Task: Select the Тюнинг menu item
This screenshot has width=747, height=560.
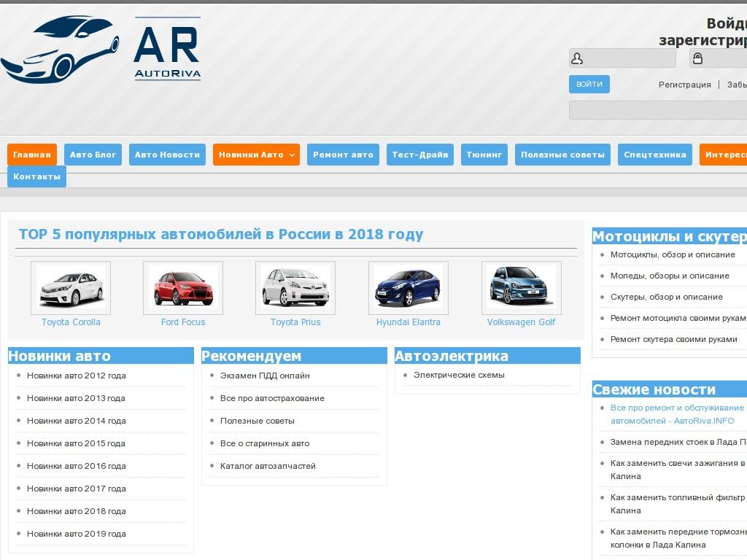Action: tap(484, 155)
